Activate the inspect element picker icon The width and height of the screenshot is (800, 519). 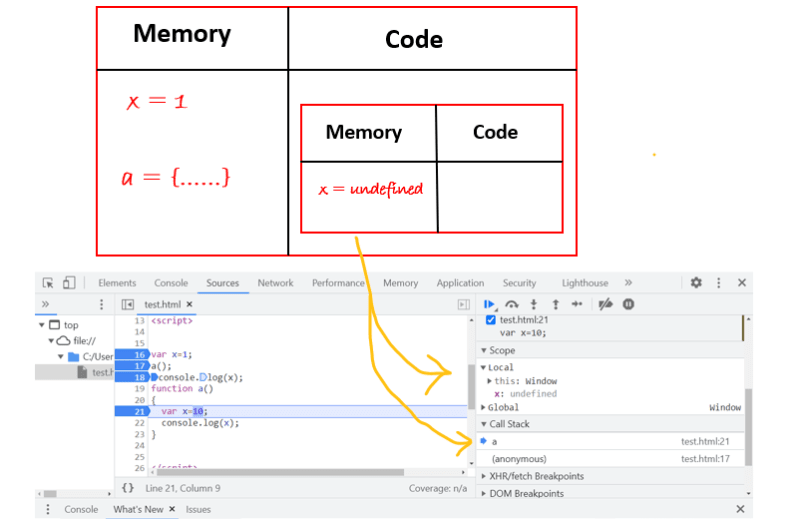coord(48,283)
